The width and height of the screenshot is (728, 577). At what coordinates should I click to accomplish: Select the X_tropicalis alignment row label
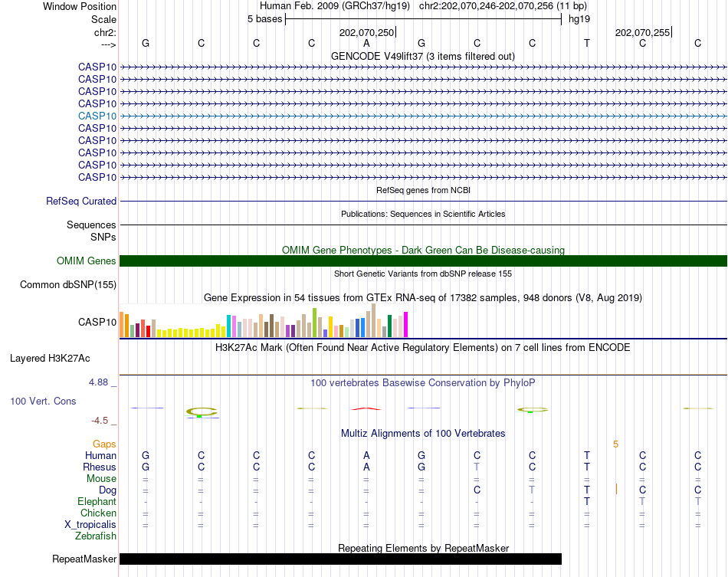(x=90, y=525)
